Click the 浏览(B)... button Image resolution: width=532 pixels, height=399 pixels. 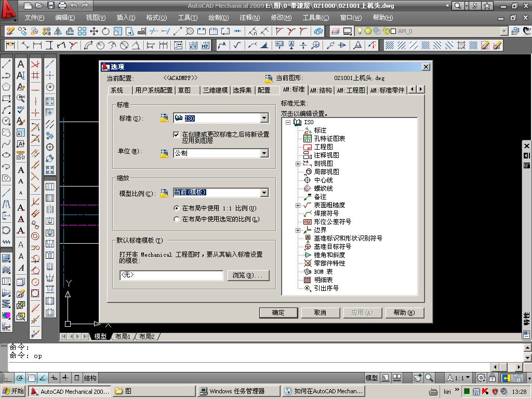point(248,275)
